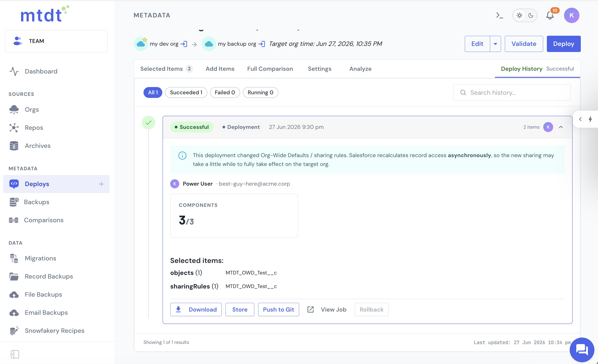Click green checkmark timeline marker

(148, 123)
